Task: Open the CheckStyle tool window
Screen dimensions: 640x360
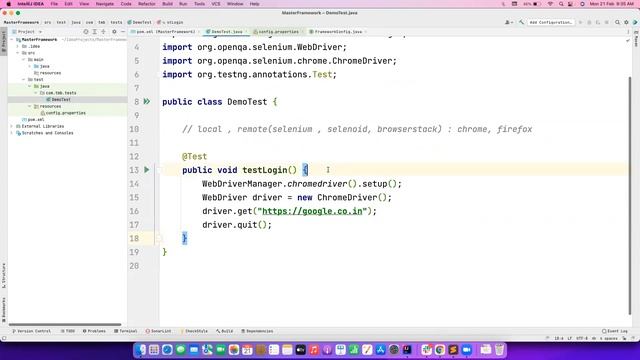Action: (x=194, y=331)
